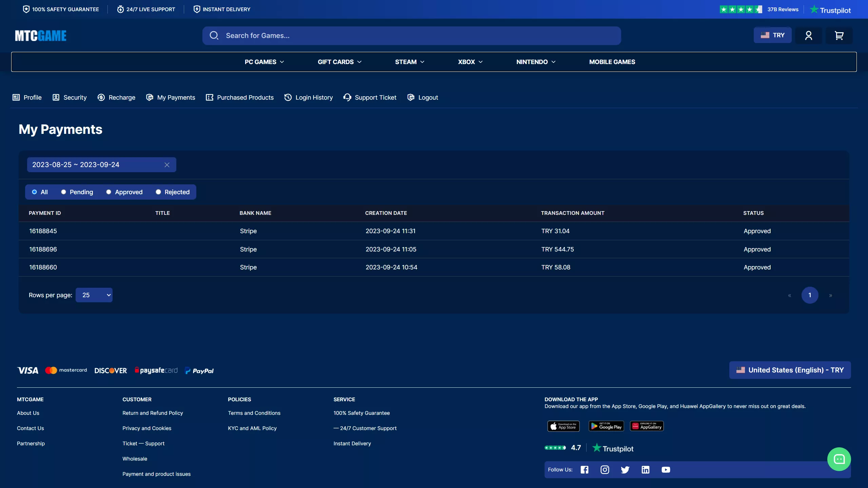
Task: Open the MOBILE GAMES menu item
Action: point(612,62)
